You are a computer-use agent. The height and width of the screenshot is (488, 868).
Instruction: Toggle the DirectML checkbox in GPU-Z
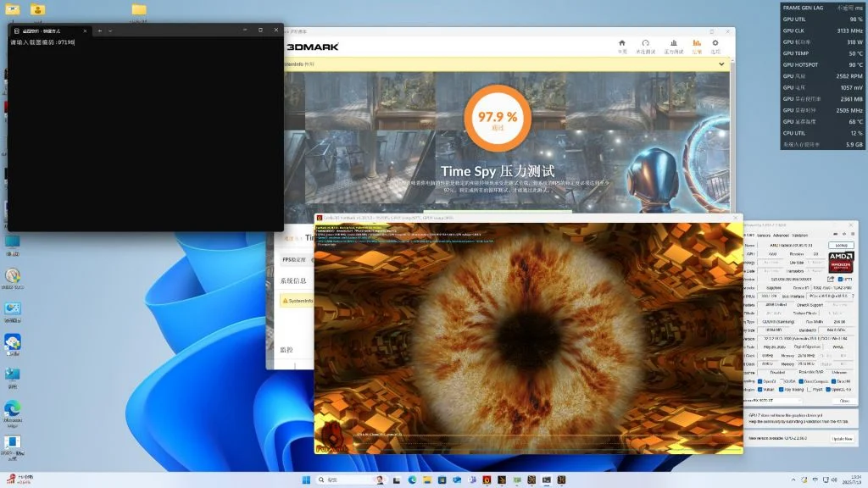coord(834,381)
